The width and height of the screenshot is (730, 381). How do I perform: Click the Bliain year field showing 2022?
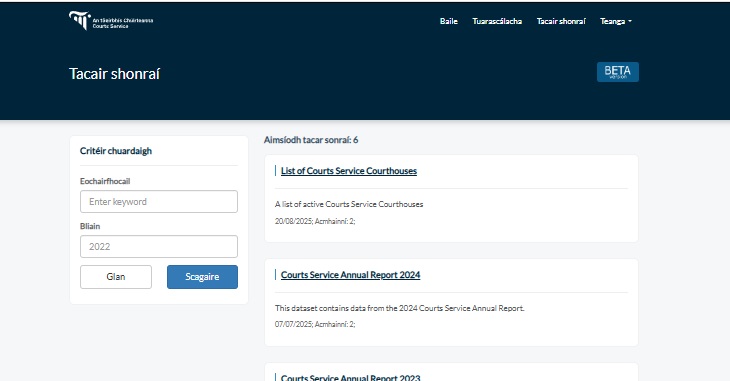159,246
